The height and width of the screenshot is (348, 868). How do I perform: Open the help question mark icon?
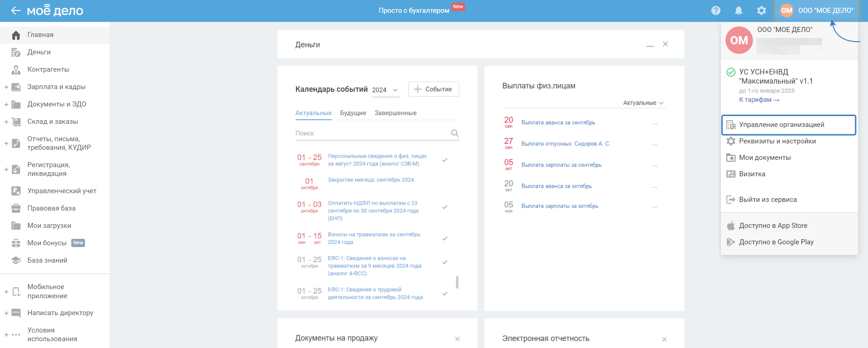point(716,11)
